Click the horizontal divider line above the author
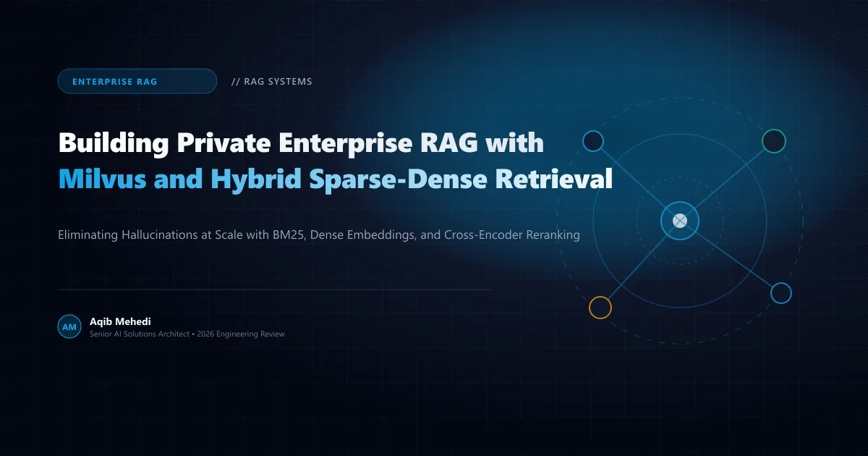This screenshot has height=456, width=868. 275,290
